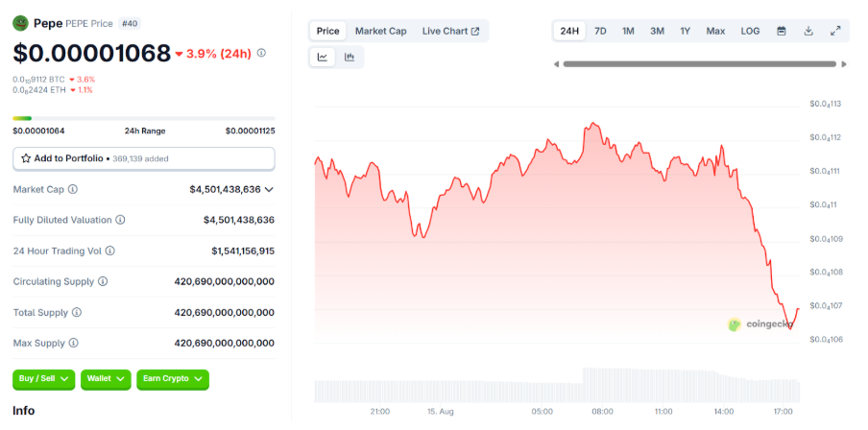This screenshot has width=868, height=430.
Task: Click the 0.0₁₀9112 BTC price text
Action: [38, 80]
